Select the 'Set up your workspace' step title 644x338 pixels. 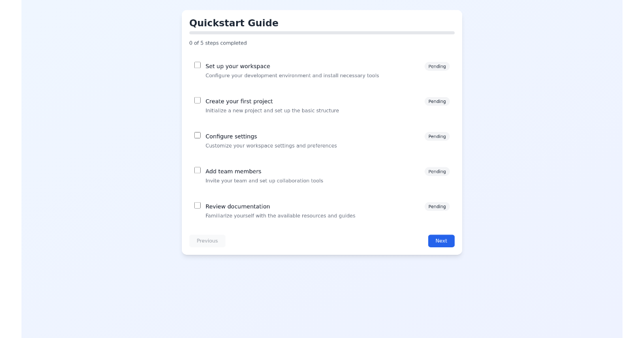[x=238, y=66]
